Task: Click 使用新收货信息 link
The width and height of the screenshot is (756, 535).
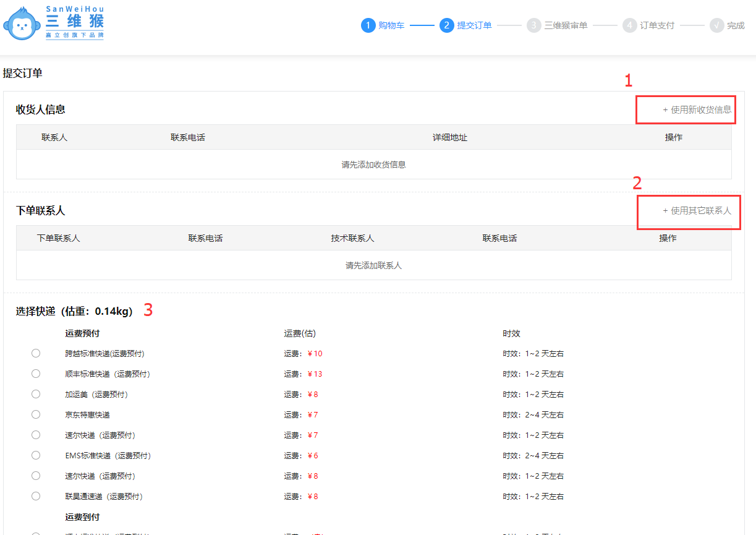Action: [x=697, y=109]
